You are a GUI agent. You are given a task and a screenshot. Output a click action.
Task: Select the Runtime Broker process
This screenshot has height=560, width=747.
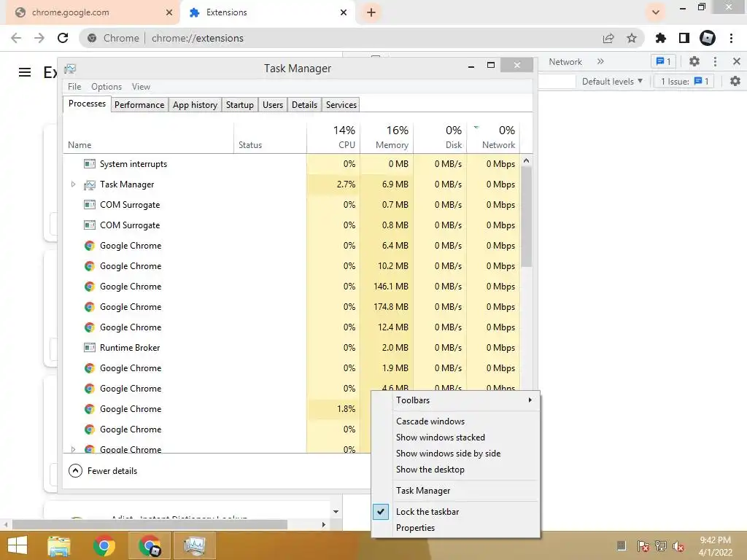click(x=292, y=348)
